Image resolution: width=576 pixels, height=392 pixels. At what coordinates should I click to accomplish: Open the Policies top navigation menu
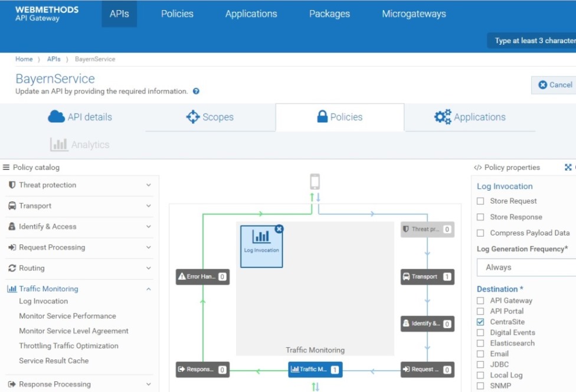point(177,14)
